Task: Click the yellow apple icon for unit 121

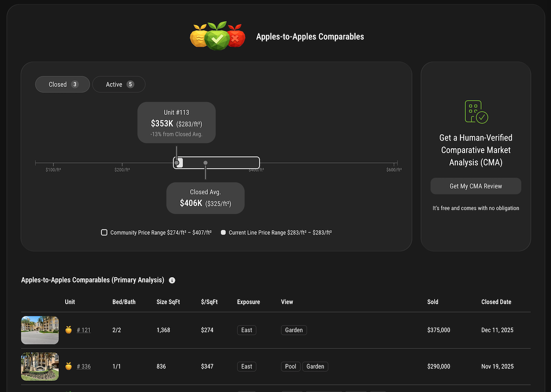Action: [68, 330]
